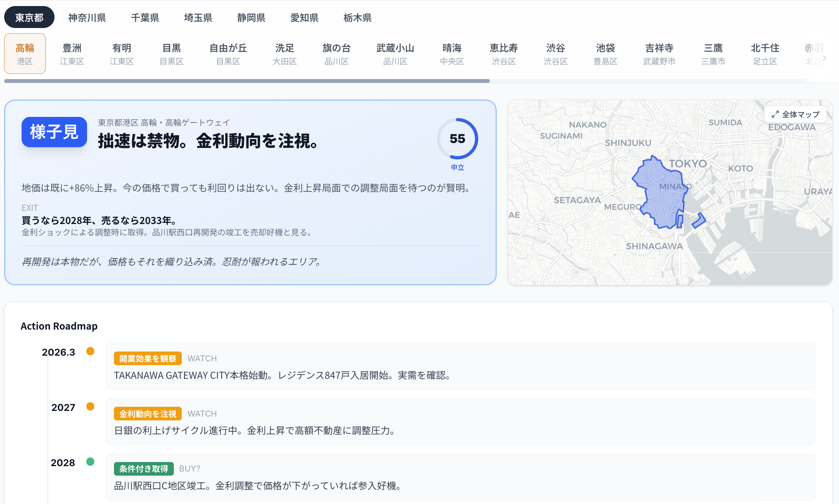Click the 2027 orange timeline dot

coord(90,406)
